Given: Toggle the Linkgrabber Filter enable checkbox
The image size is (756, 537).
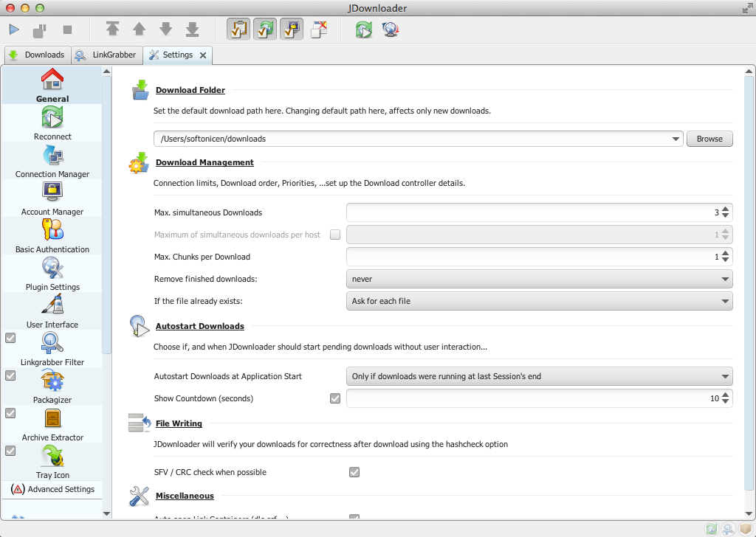Looking at the screenshot, I should click(10, 338).
